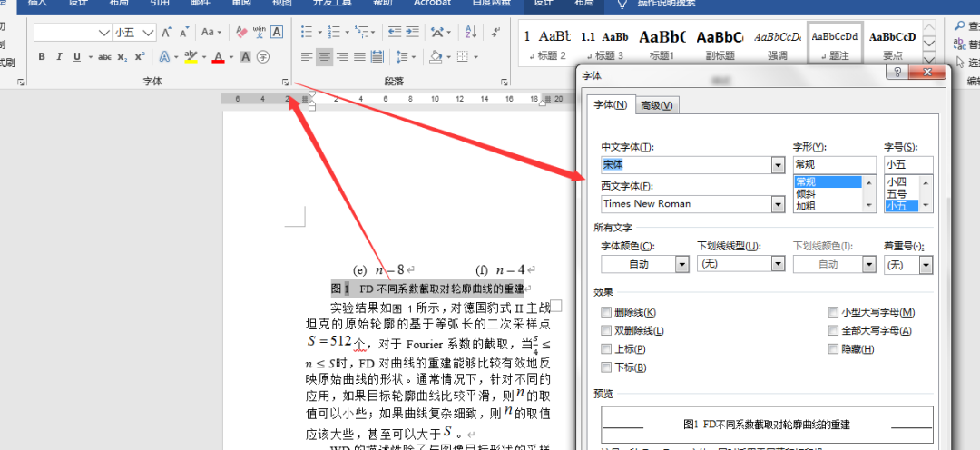The width and height of the screenshot is (980, 450).
Task: Click the Sort A-Z icon
Action: click(471, 31)
